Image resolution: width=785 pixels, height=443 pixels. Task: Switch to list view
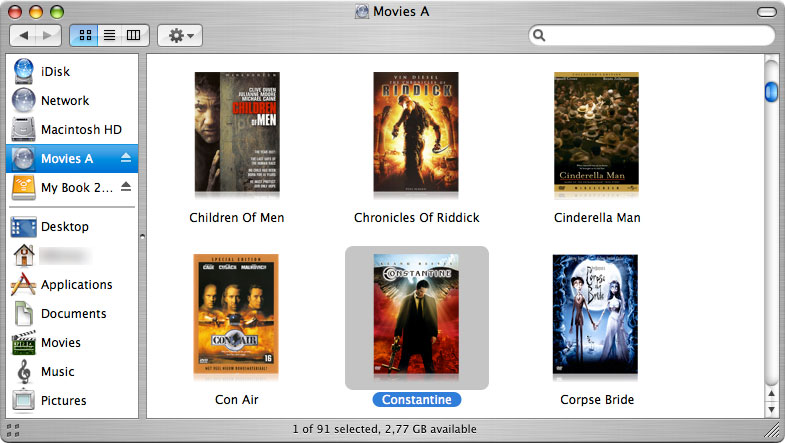(x=109, y=36)
